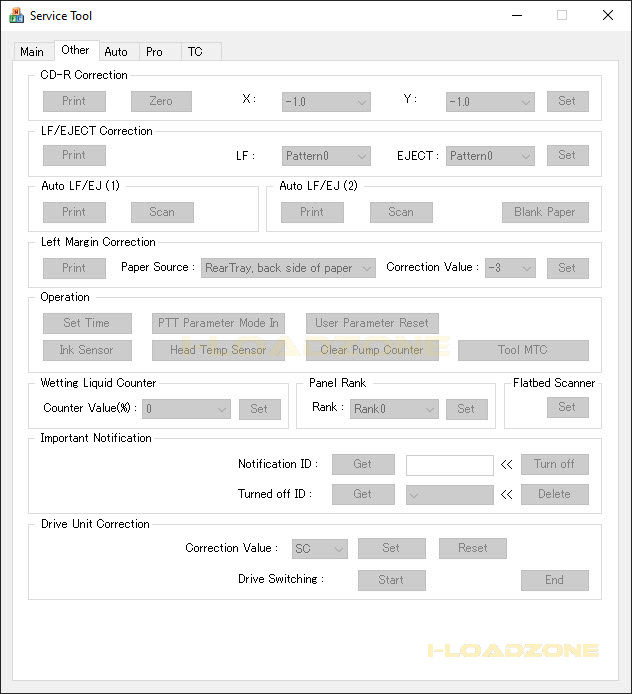Open the Panel Rank dropdown
This screenshot has height=694, width=632.
pyautogui.click(x=394, y=409)
